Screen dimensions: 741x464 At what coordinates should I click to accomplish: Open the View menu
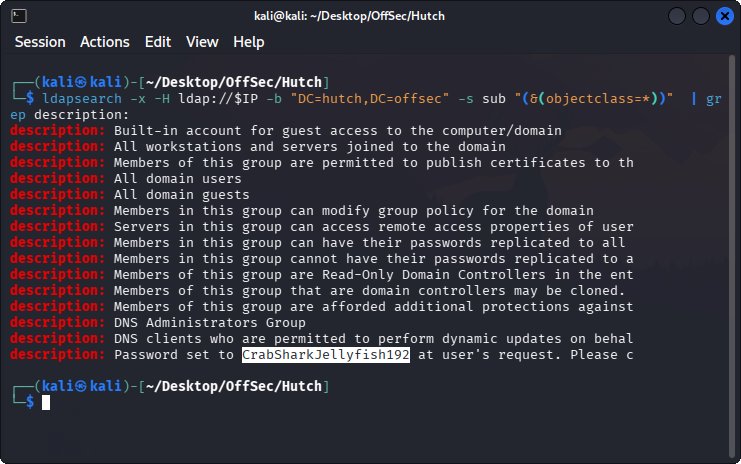click(202, 42)
